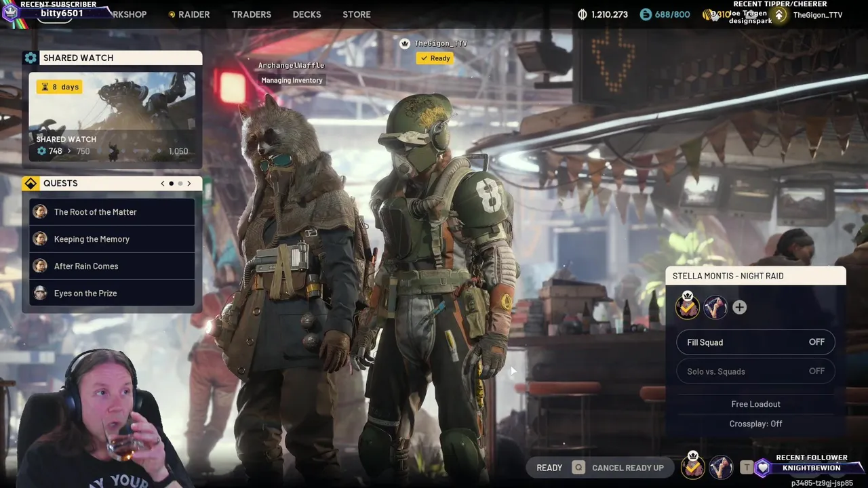The width and height of the screenshot is (868, 488).
Task: Add a squad member with plus icon
Action: point(739,307)
